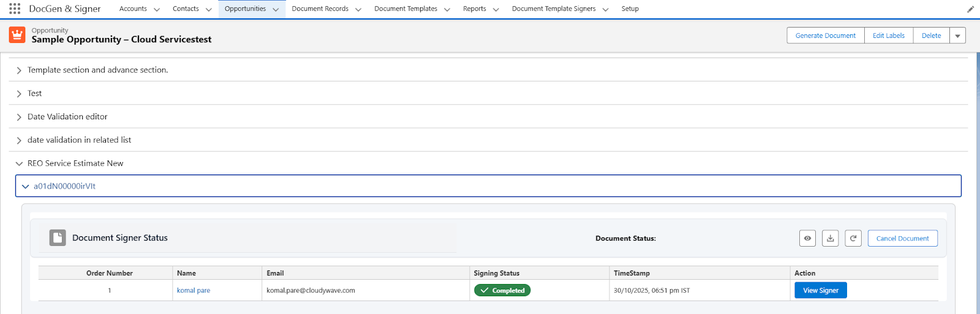Open the App Launcher grid icon

pos(15,9)
